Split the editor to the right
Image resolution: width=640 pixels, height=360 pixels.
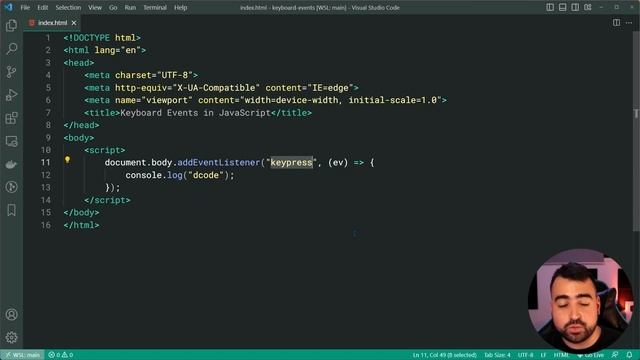pos(616,23)
